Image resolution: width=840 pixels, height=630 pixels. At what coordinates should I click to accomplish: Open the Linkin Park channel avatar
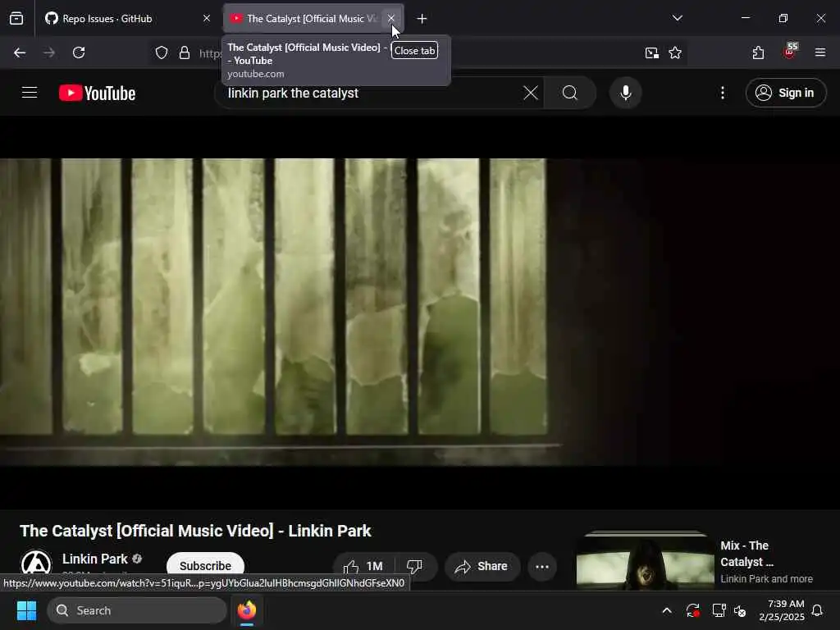[36, 565]
